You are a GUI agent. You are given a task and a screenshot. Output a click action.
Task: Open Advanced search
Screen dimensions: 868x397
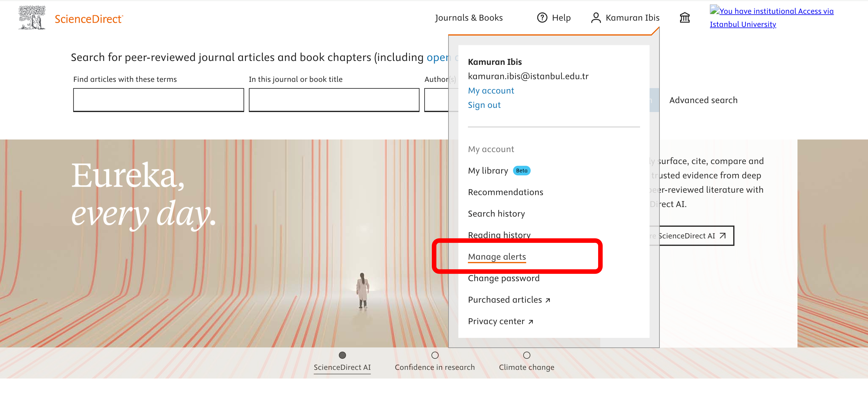tap(703, 100)
